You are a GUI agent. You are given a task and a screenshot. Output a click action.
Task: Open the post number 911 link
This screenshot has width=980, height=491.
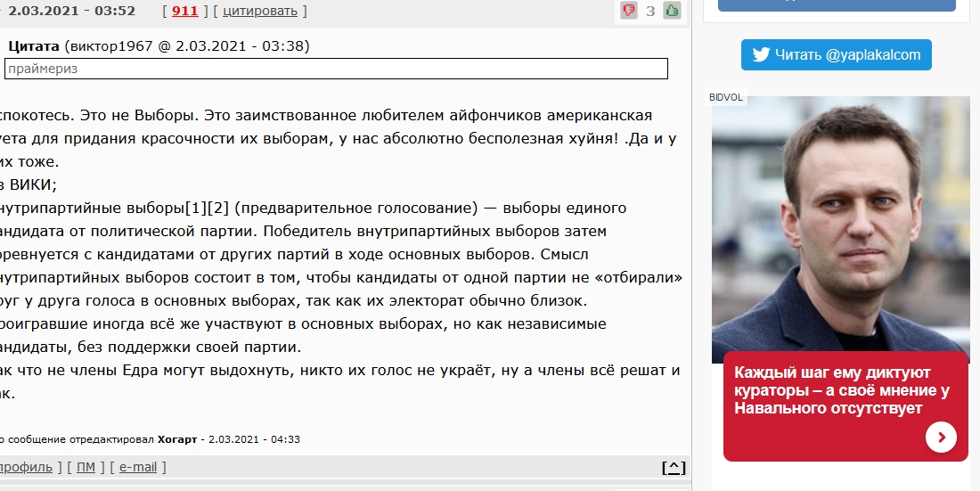(x=184, y=11)
